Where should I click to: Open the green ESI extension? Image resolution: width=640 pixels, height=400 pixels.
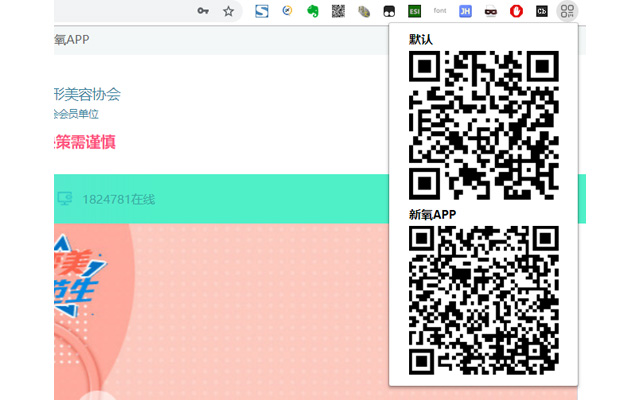pyautogui.click(x=414, y=11)
